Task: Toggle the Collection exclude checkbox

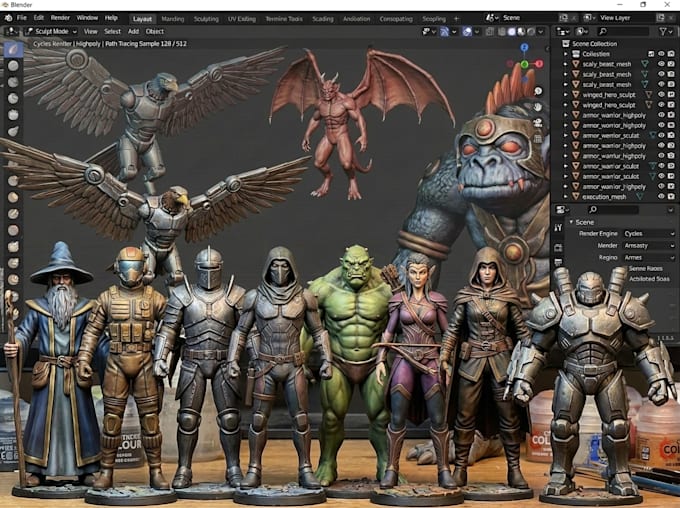Action: click(651, 54)
